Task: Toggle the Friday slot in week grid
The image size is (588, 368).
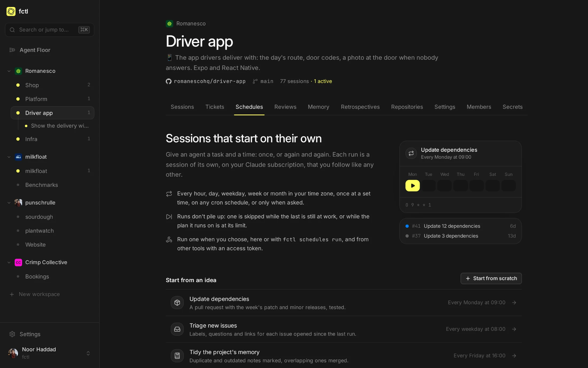Action: coord(477,185)
